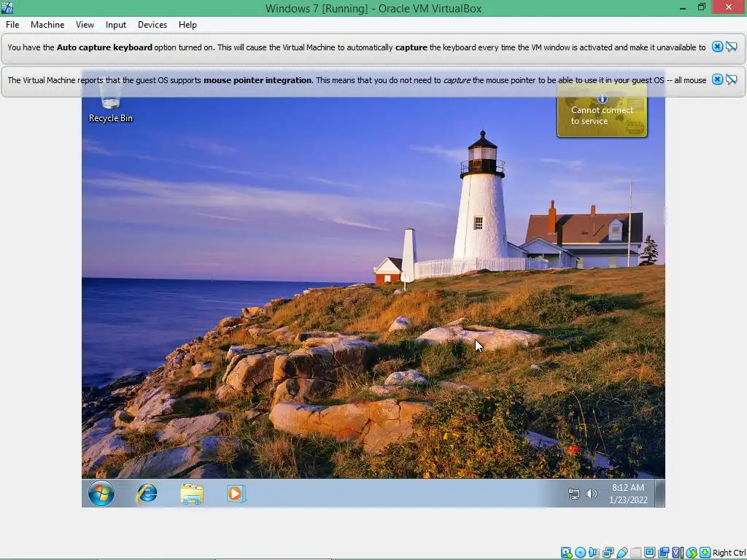Open the View menu
Viewport: 747px width, 560px height.
[x=85, y=25]
